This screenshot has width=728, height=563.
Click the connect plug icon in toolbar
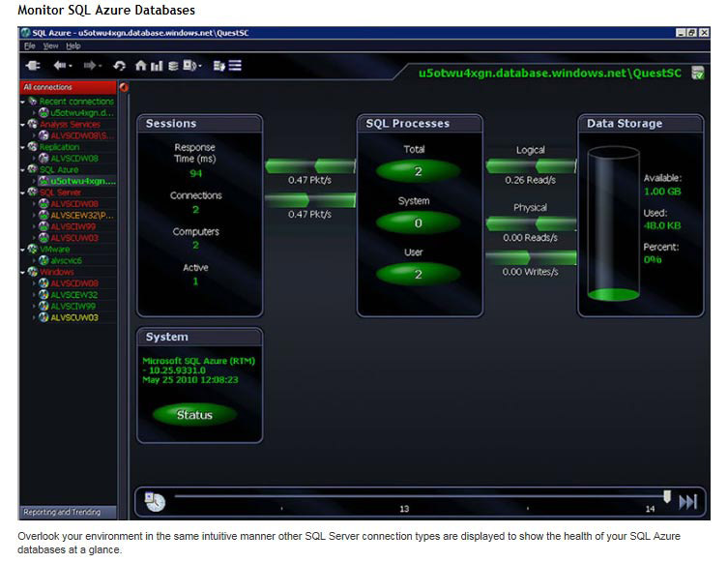(33, 66)
